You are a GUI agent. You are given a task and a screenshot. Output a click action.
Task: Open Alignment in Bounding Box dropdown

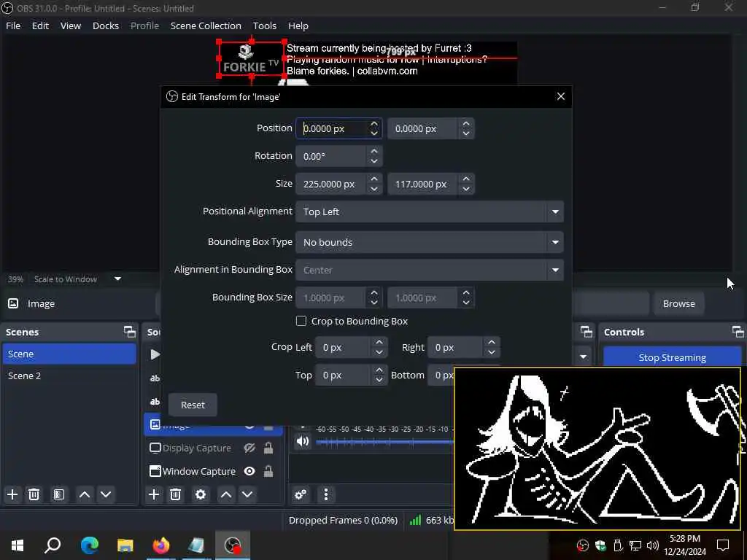tap(429, 270)
